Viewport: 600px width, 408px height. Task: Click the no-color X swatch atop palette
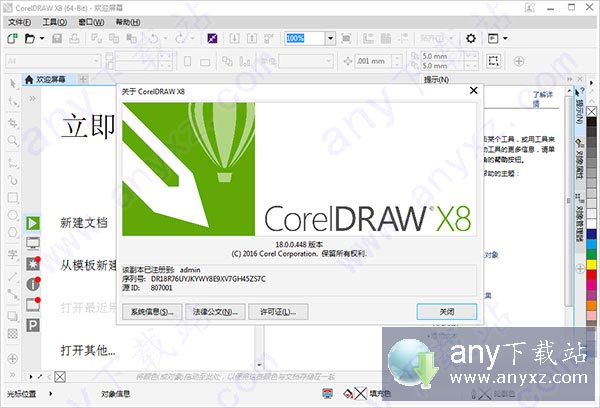592,111
